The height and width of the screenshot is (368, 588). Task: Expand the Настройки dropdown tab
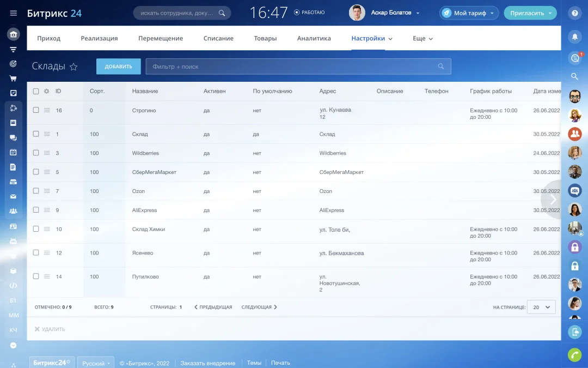point(372,39)
